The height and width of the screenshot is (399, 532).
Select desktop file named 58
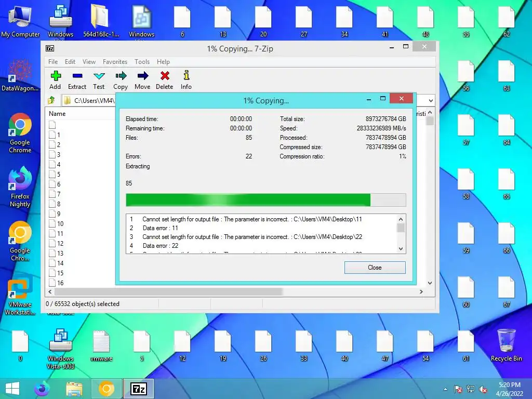(466, 183)
